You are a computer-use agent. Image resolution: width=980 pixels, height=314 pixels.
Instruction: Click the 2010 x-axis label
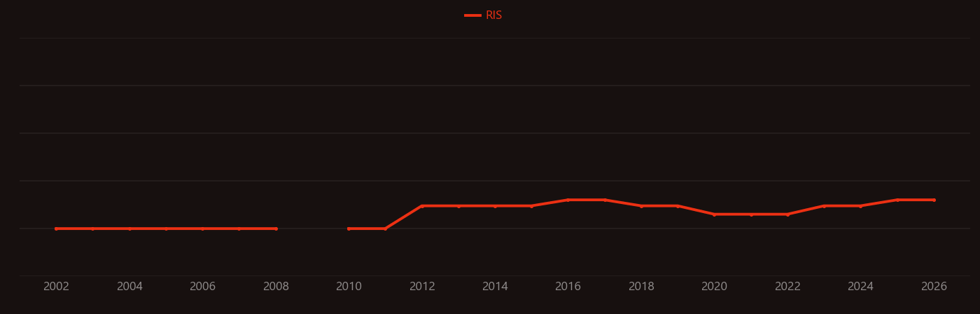(x=349, y=287)
